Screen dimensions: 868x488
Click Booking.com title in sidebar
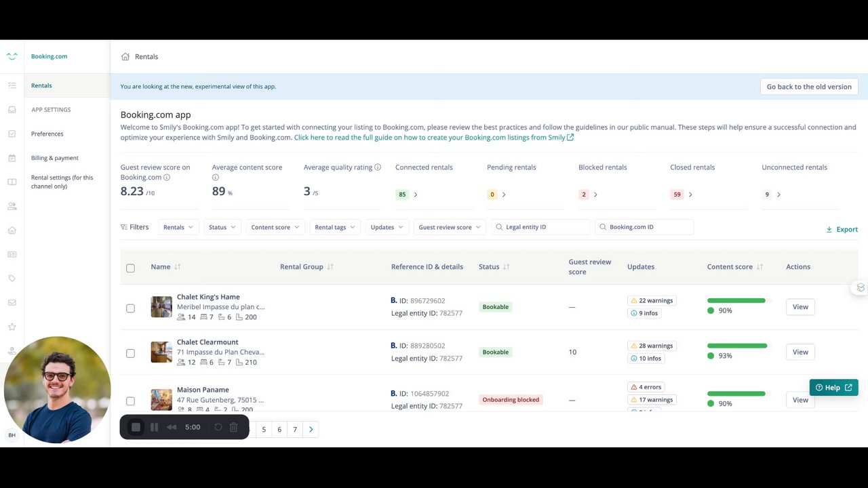click(49, 56)
